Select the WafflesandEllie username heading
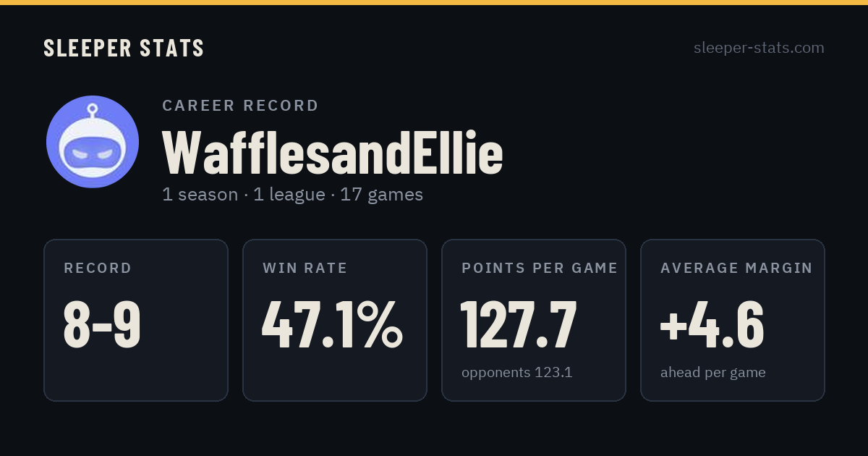Viewport: 868px width, 456px height. tap(332, 153)
